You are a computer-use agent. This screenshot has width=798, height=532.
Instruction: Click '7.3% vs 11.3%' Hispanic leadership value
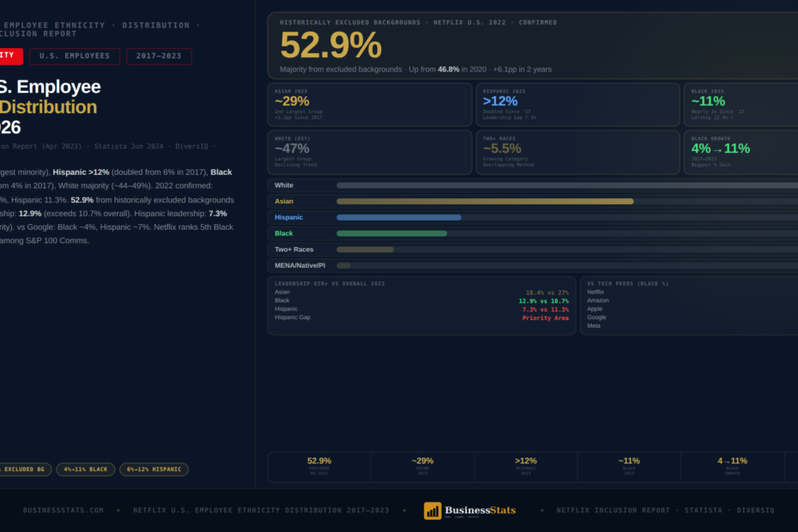click(546, 310)
